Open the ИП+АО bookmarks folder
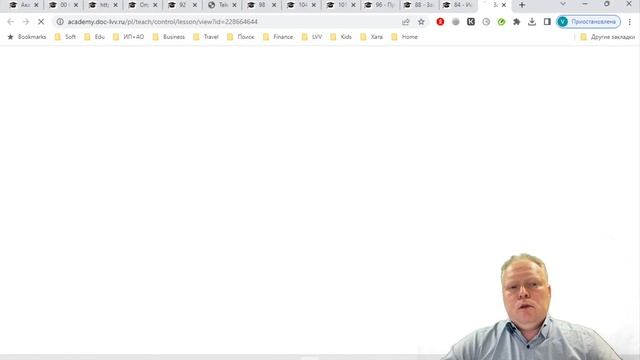This screenshot has height=360, width=640. pos(129,37)
